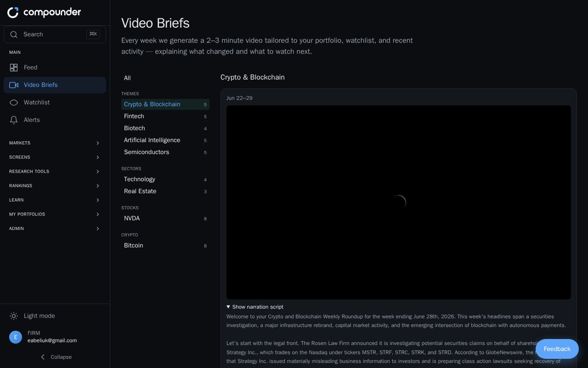588x368 pixels.
Task: Click the Video Briefs page title
Action: coord(155,23)
